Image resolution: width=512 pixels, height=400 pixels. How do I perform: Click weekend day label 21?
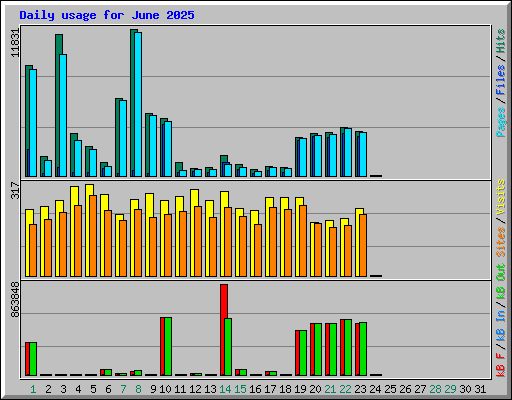[x=330, y=389]
